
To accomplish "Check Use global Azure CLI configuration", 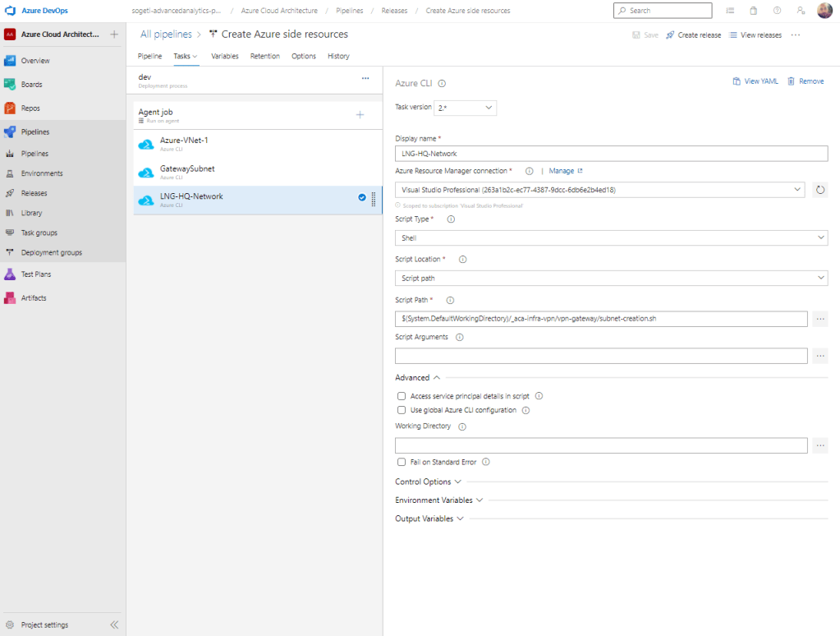I will point(402,410).
